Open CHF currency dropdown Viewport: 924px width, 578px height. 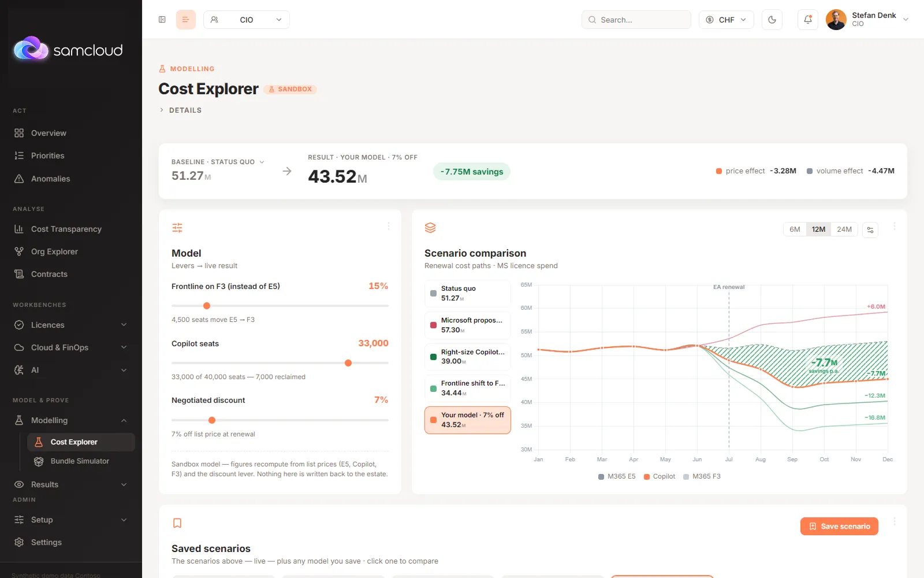click(x=726, y=20)
